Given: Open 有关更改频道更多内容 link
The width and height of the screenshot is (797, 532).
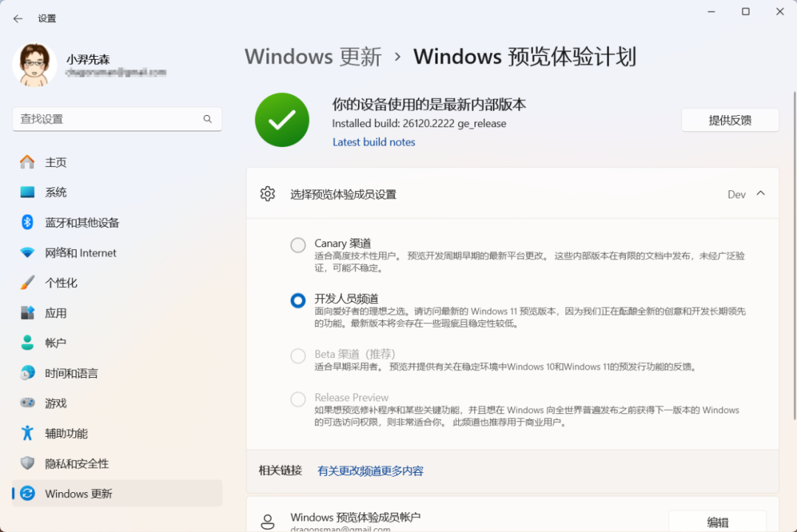Looking at the screenshot, I should 370,471.
